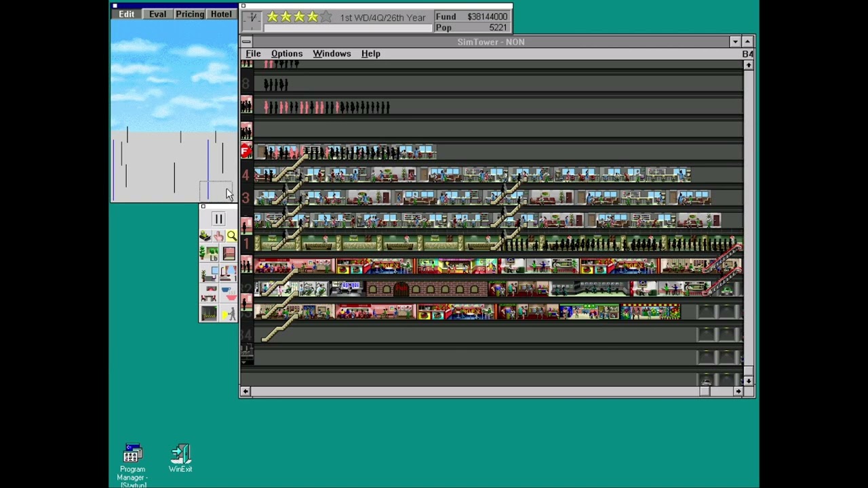
Task: Select the magnifying glass inspect tool
Action: pos(231,236)
